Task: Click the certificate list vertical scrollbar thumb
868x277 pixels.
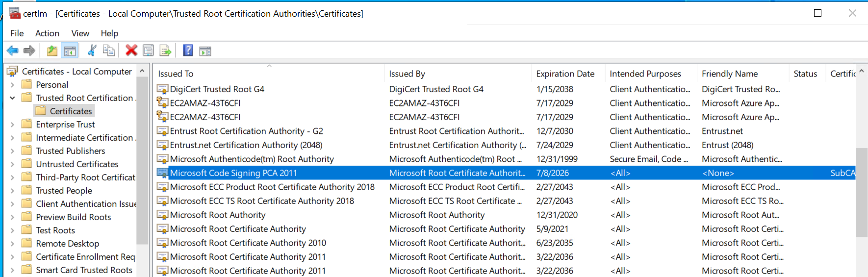Action: 862,193
